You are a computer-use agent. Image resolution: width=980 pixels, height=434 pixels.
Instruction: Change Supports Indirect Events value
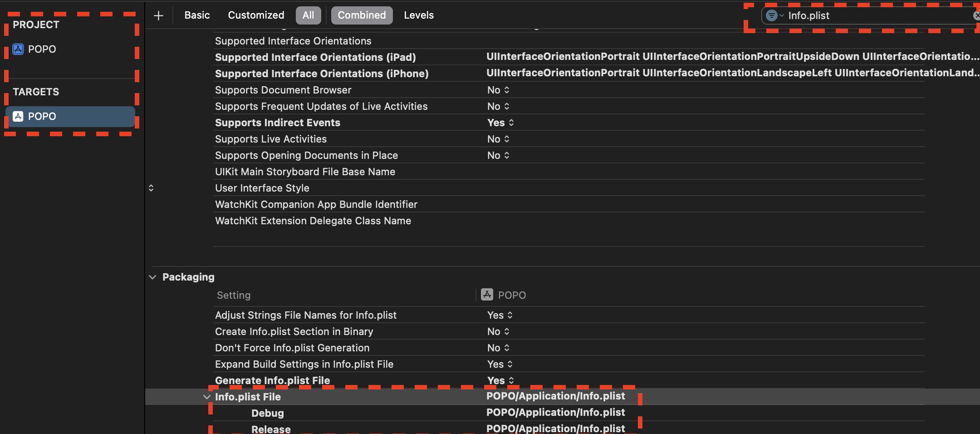(500, 123)
